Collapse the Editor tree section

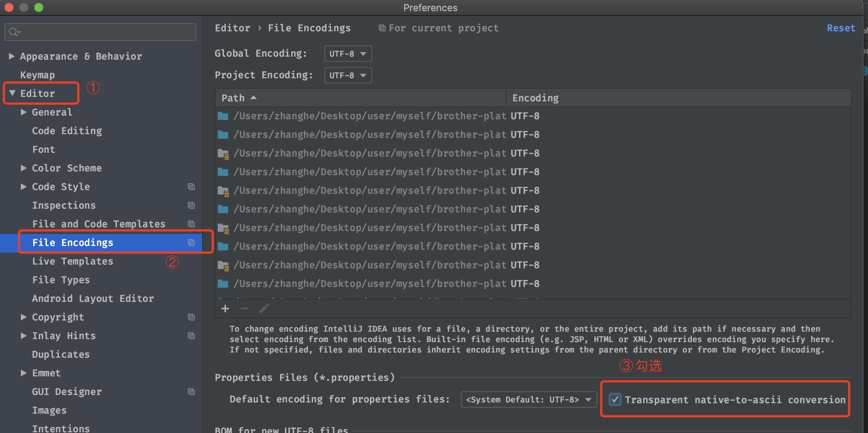pos(12,93)
